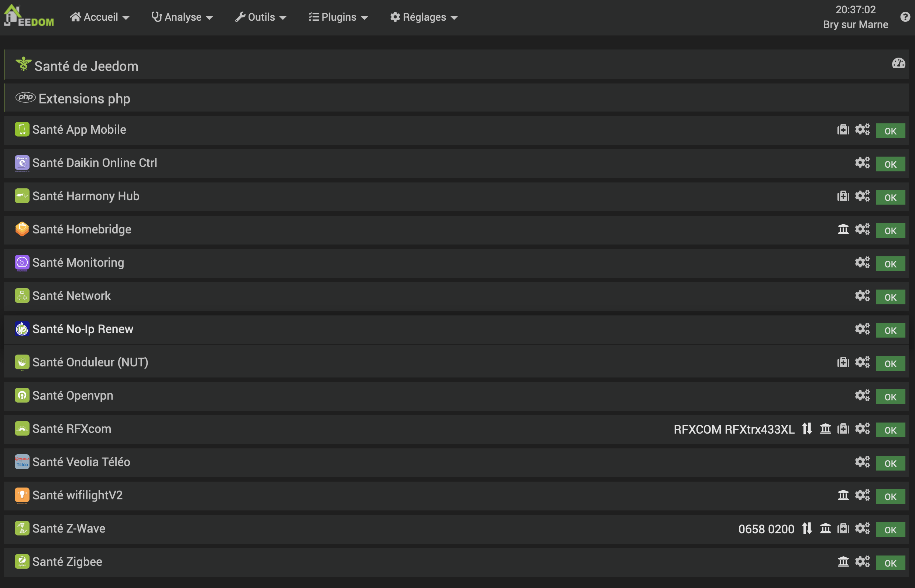
Task: Click the Homebridge daemon status column icon
Action: [x=843, y=229]
